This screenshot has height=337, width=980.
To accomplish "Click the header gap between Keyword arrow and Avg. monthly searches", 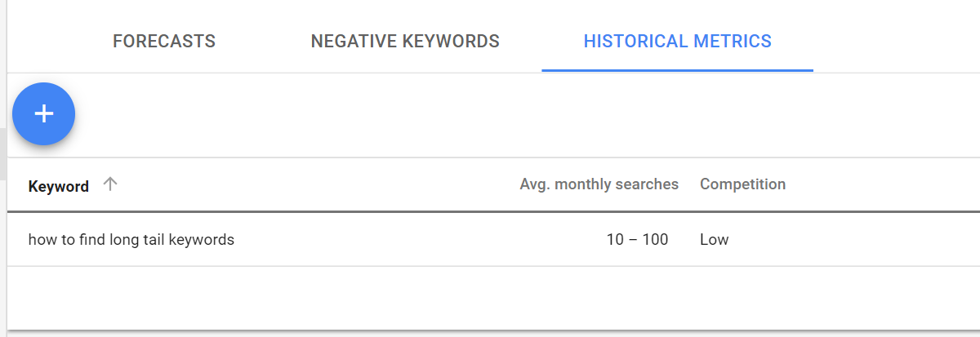I will [318, 184].
